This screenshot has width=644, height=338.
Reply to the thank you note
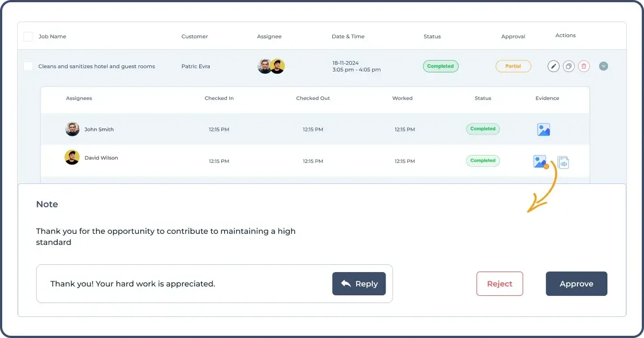[x=359, y=283]
